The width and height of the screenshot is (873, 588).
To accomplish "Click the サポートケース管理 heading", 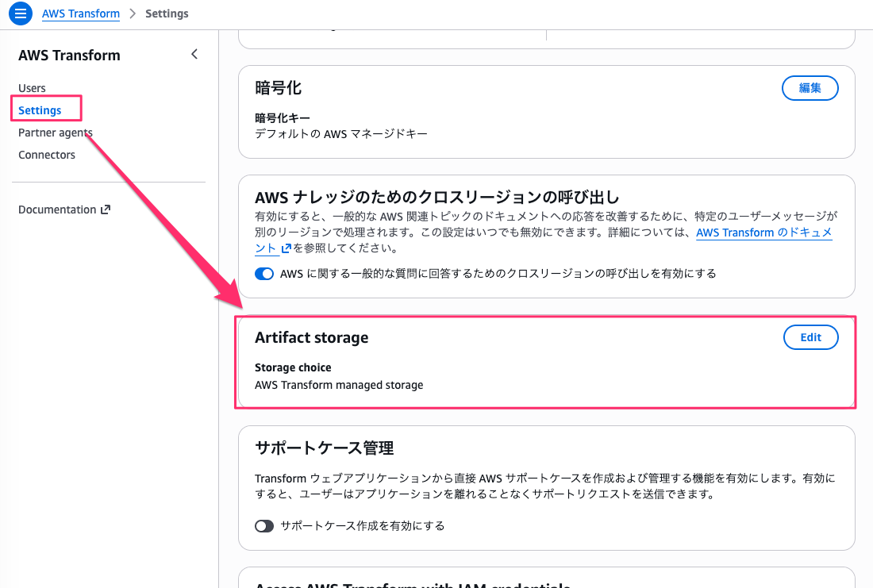I will click(x=324, y=448).
